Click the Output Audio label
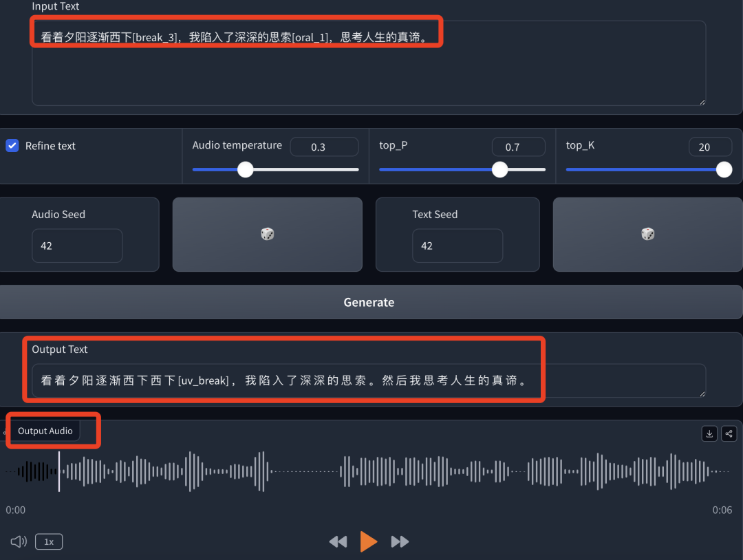The height and width of the screenshot is (560, 743). click(x=45, y=431)
